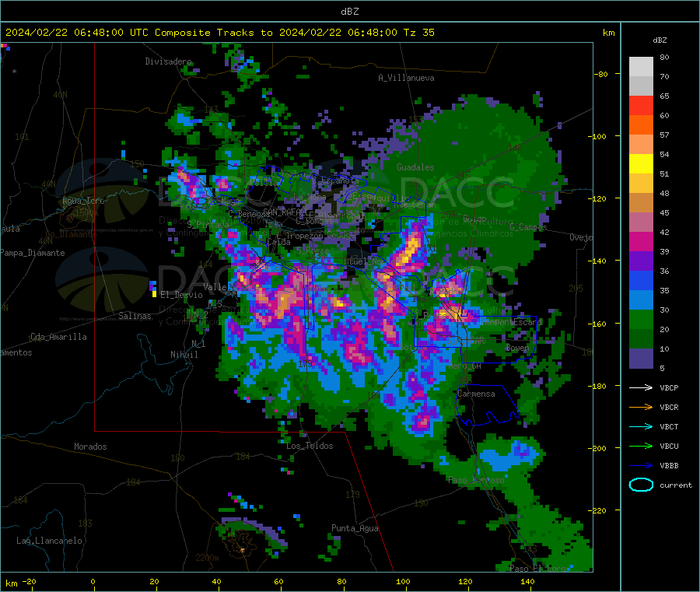
Task: Click the orange VBCR arrow icon
Action: coord(641,407)
